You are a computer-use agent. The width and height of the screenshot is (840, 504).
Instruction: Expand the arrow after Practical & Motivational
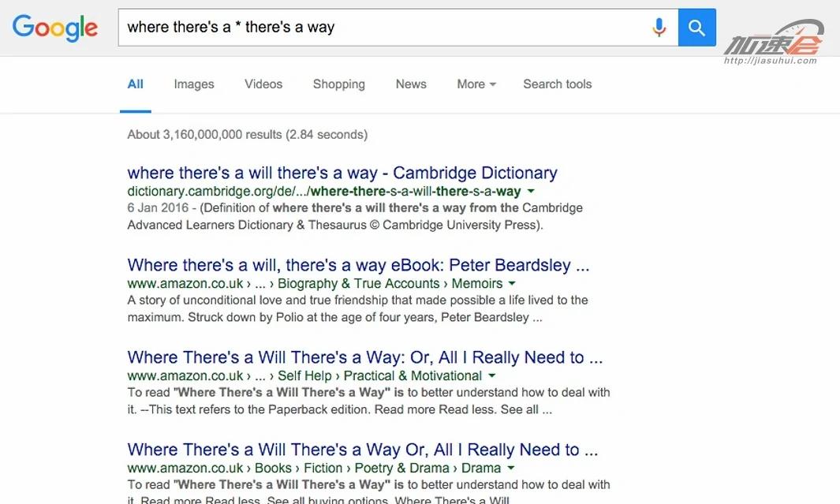492,376
